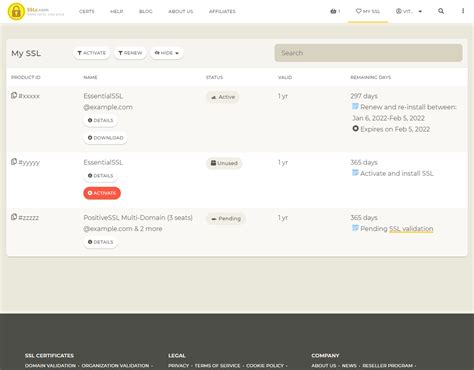Image resolution: width=474 pixels, height=370 pixels.
Task: Click the red ACTIVATE button
Action: (x=102, y=193)
